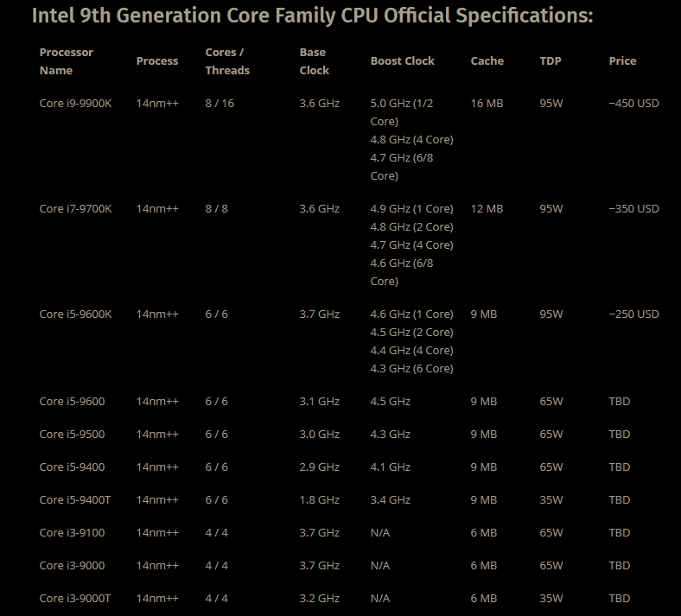Select the 'Core i5-9600' processor name
Screen dimensions: 681x616
72,402
